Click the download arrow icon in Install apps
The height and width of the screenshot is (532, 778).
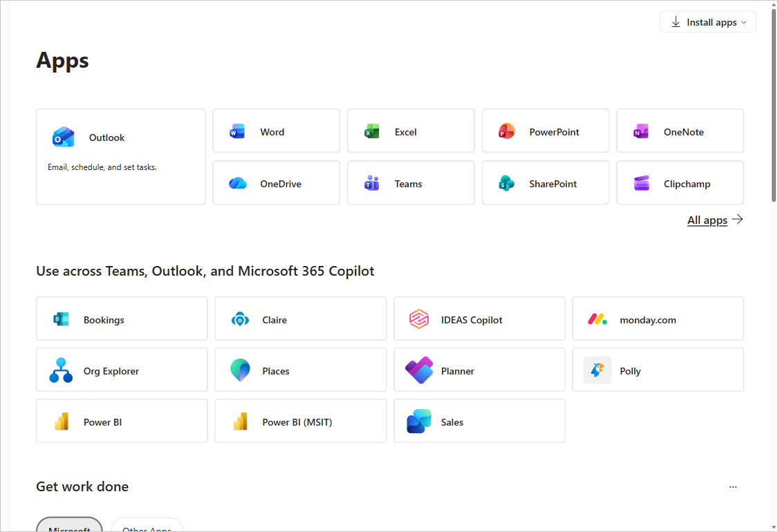(676, 22)
